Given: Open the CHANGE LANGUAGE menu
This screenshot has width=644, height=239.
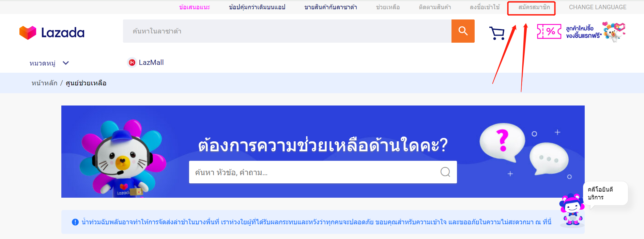Looking at the screenshot, I should pyautogui.click(x=597, y=7).
